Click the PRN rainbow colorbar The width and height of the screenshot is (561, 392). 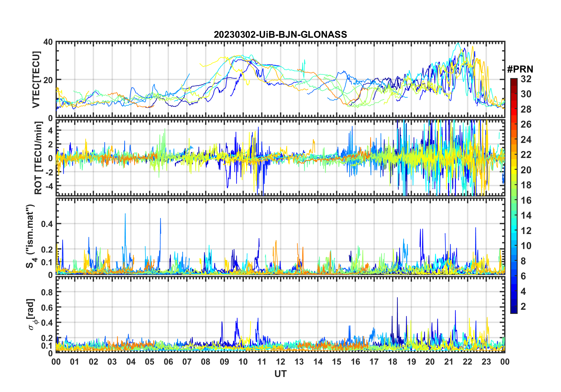(x=514, y=196)
